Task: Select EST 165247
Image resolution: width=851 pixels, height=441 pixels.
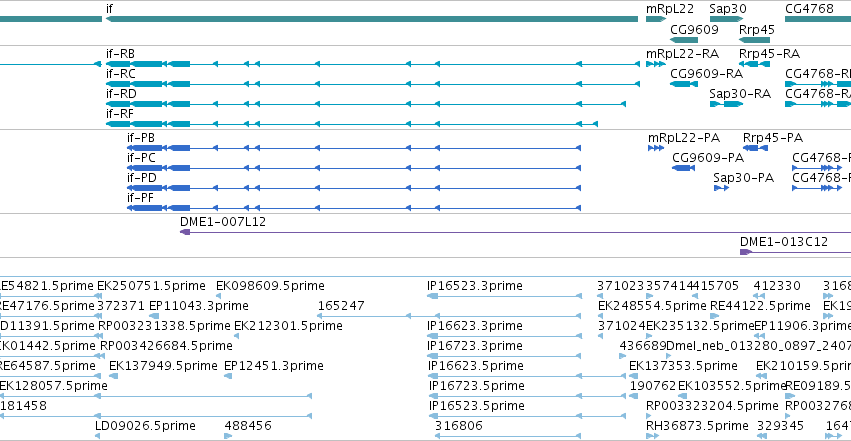Action: [x=341, y=306]
